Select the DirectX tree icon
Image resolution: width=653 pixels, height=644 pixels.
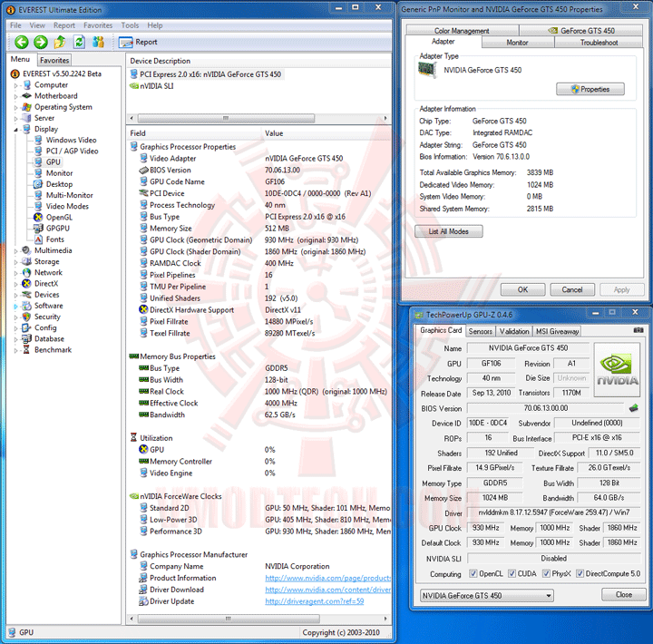click(x=26, y=283)
